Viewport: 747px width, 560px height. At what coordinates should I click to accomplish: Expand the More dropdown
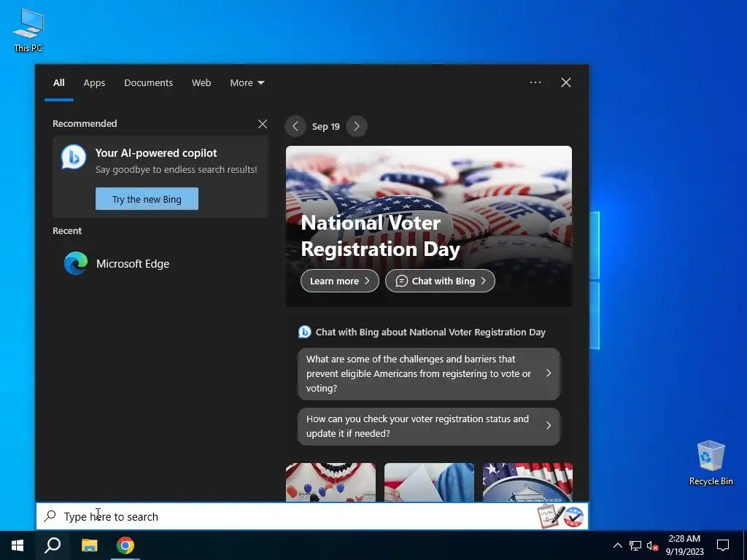point(247,83)
